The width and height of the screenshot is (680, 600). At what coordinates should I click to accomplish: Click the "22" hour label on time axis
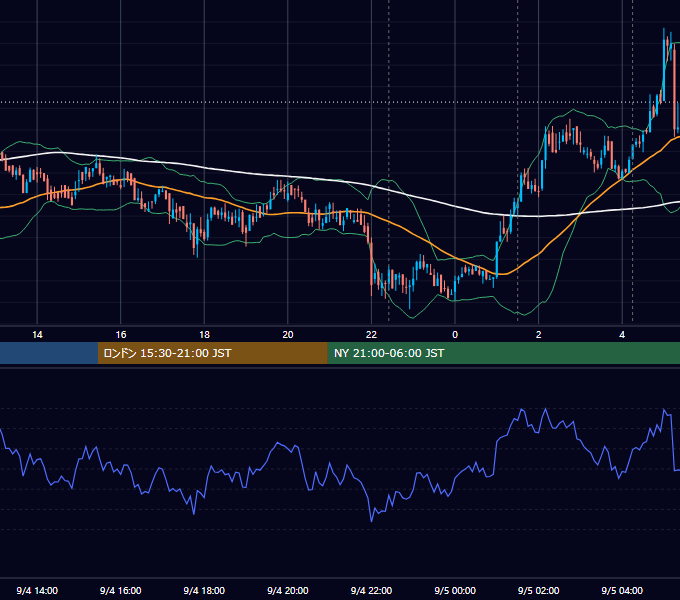coord(371,335)
